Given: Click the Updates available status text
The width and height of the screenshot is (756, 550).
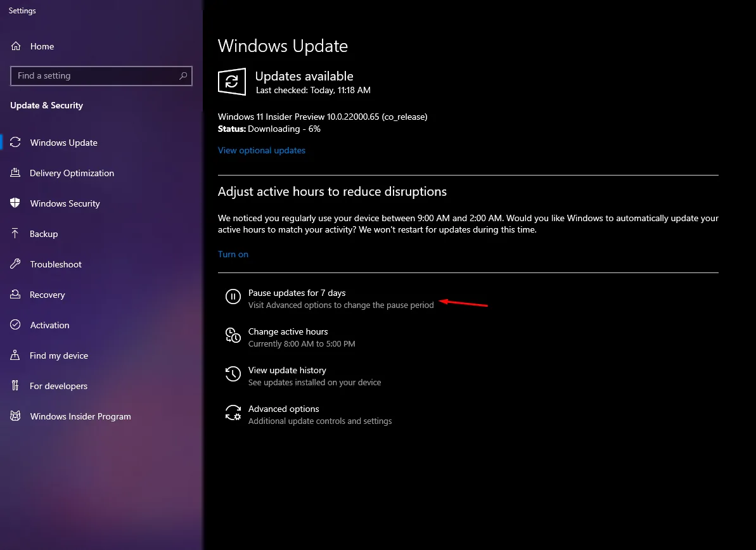Looking at the screenshot, I should pyautogui.click(x=304, y=76).
